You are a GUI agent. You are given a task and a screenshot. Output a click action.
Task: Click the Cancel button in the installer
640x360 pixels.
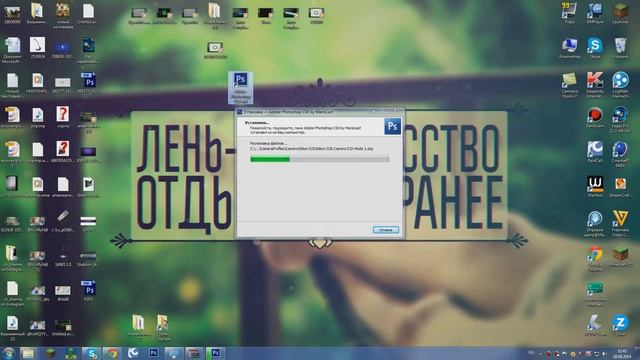coord(386,230)
